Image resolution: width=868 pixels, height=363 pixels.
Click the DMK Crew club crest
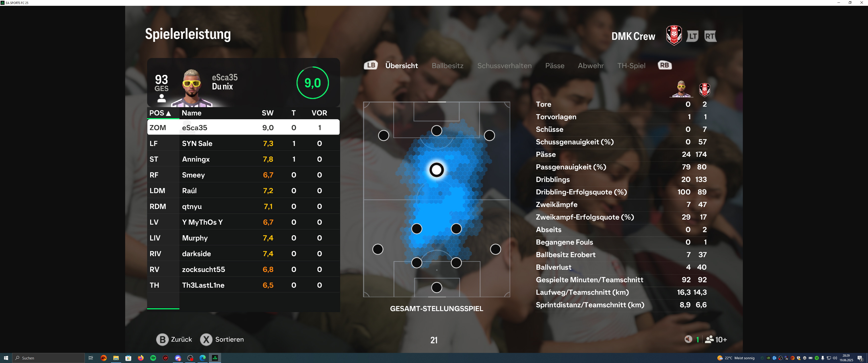[x=674, y=35]
